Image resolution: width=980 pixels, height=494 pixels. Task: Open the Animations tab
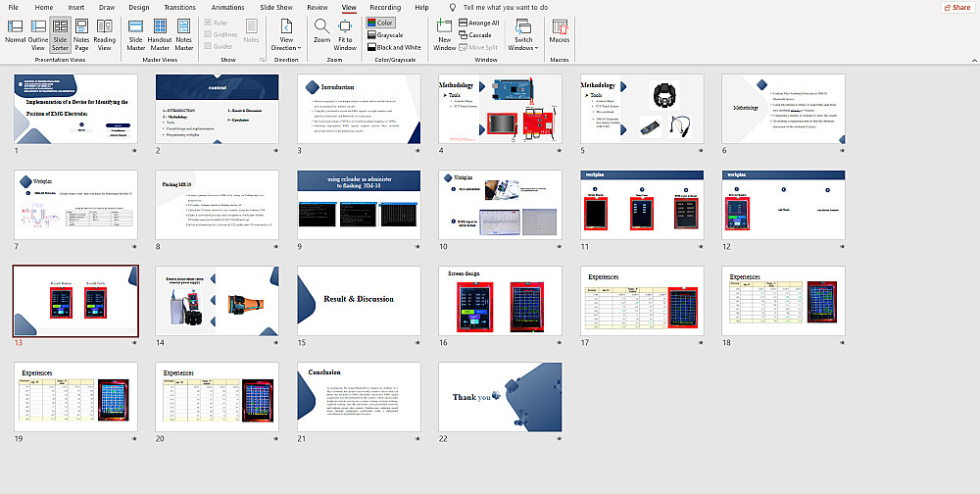coord(228,8)
